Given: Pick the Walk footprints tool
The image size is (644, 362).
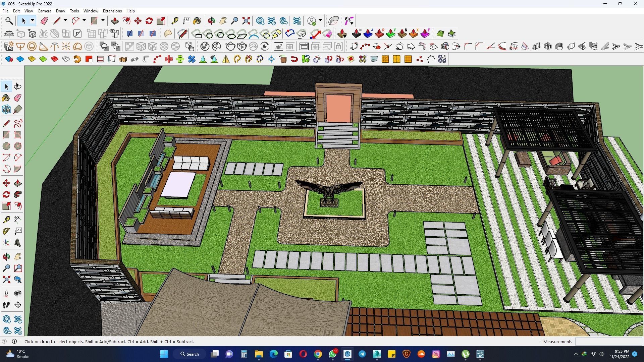Looking at the screenshot, I should (6, 305).
